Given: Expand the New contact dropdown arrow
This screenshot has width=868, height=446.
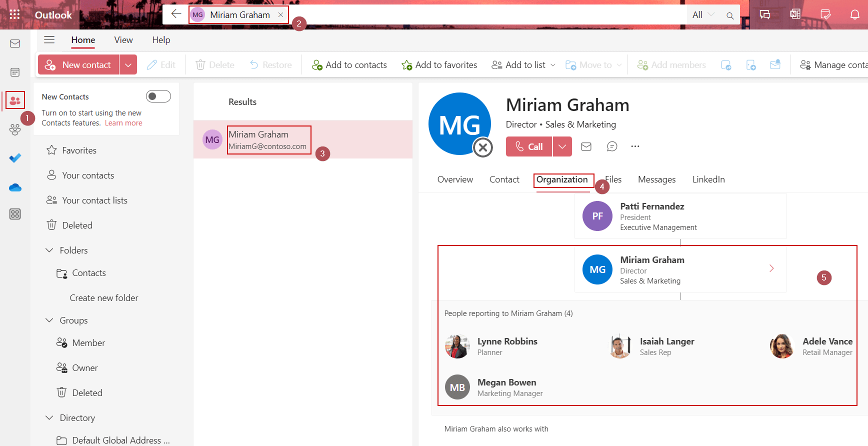Looking at the screenshot, I should click(128, 65).
